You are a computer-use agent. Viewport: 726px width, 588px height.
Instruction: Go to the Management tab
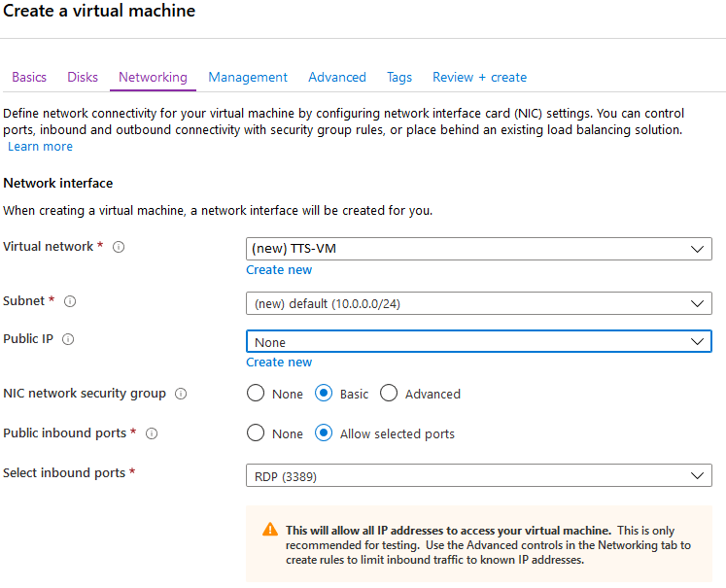(x=248, y=77)
